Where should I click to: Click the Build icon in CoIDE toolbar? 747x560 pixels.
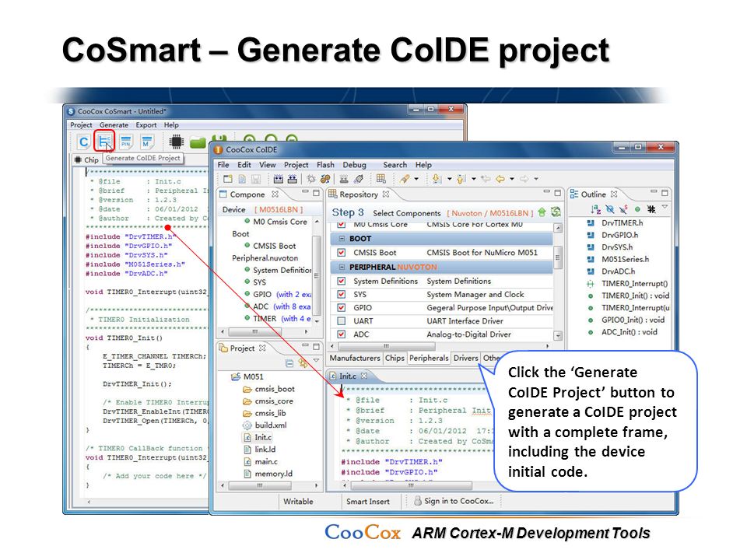(279, 179)
